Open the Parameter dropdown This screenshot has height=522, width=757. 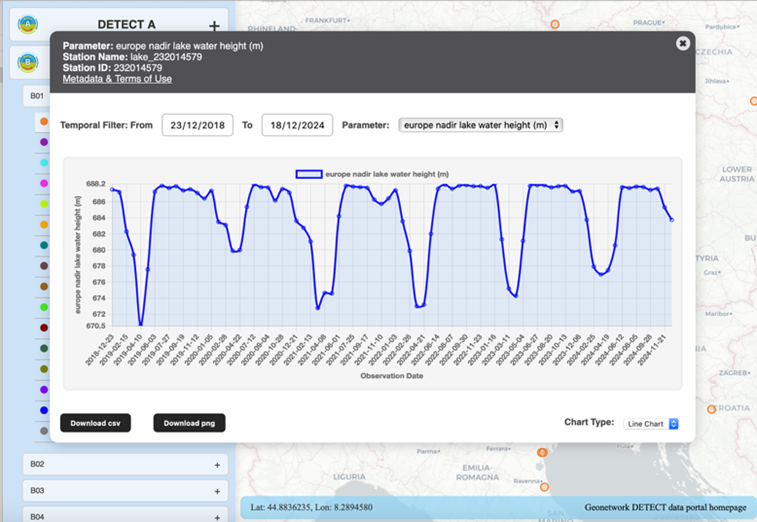(x=480, y=125)
